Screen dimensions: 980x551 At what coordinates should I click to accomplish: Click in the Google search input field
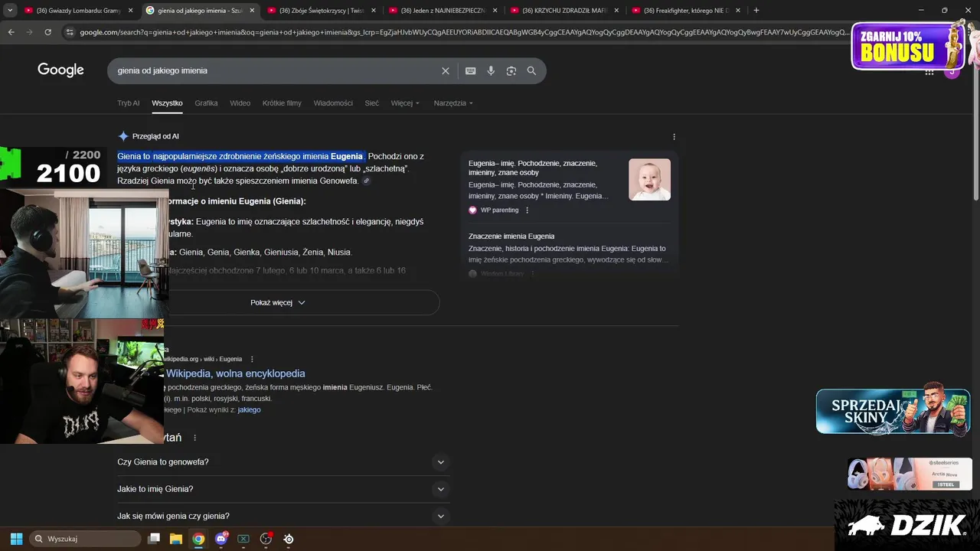point(276,70)
